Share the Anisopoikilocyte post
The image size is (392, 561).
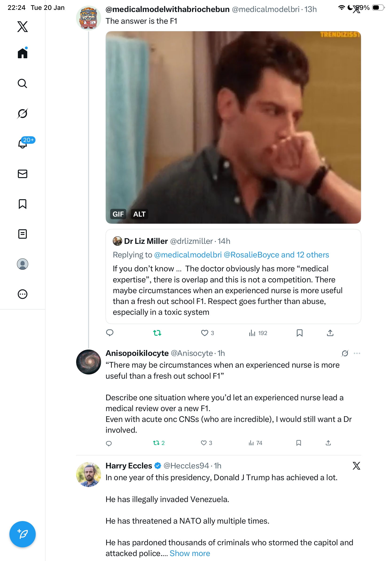point(328,443)
